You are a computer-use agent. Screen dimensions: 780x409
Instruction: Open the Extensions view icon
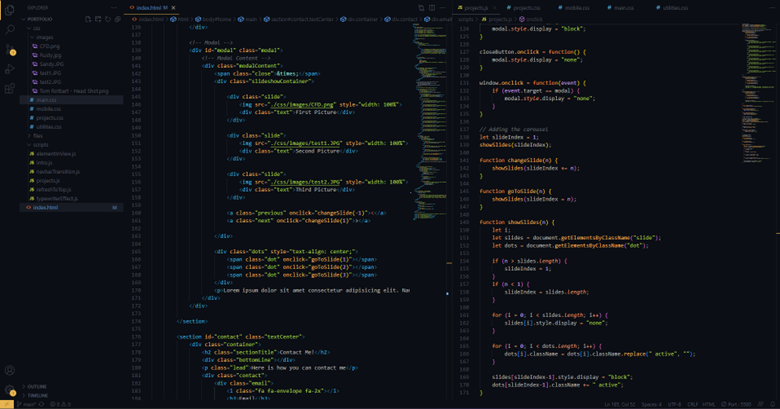(x=10, y=87)
